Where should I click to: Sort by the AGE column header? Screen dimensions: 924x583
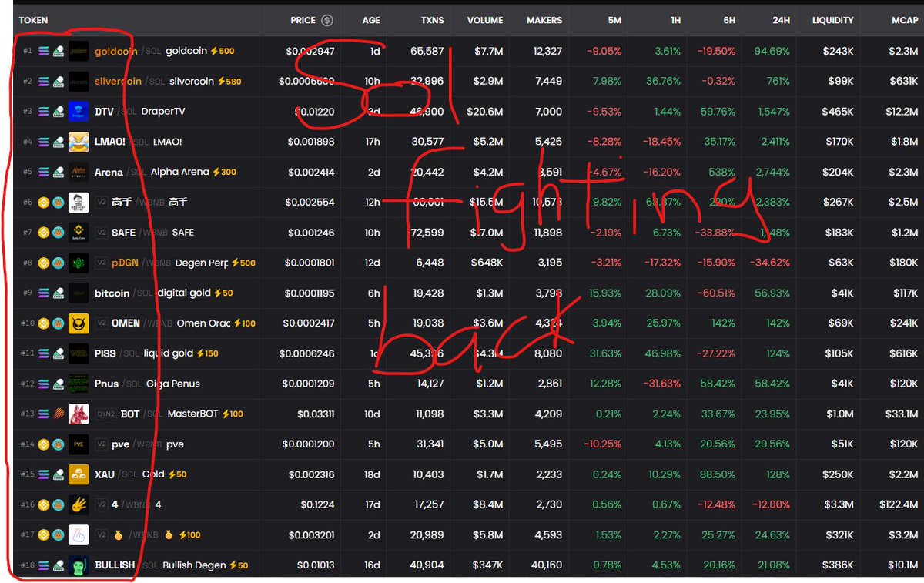point(371,20)
